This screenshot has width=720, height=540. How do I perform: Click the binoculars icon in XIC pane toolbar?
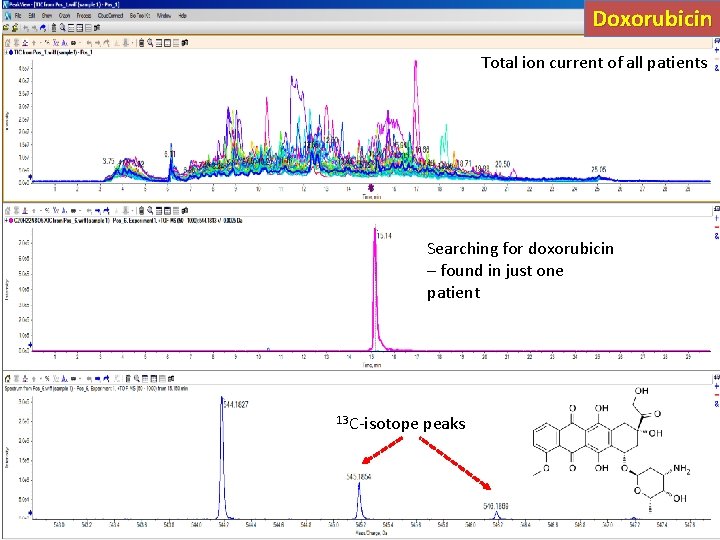coord(185,211)
